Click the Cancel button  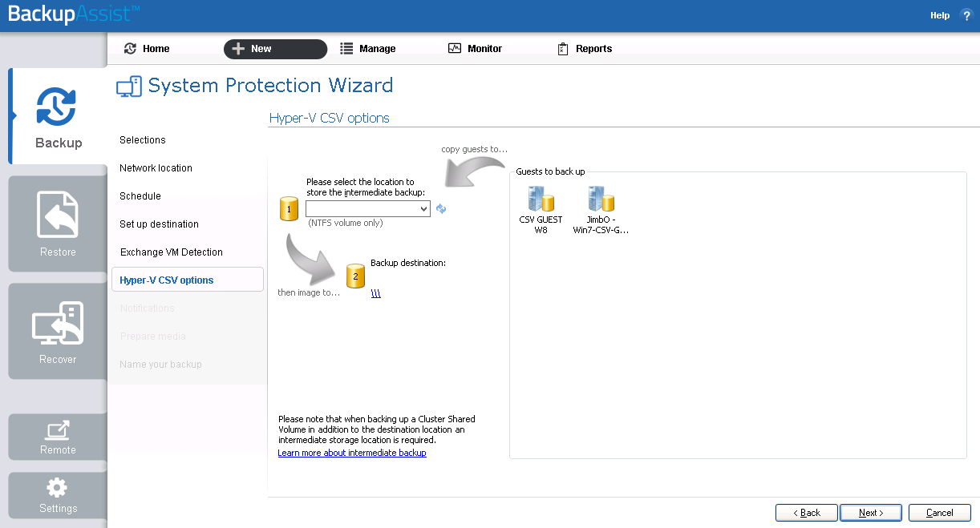coord(940,513)
